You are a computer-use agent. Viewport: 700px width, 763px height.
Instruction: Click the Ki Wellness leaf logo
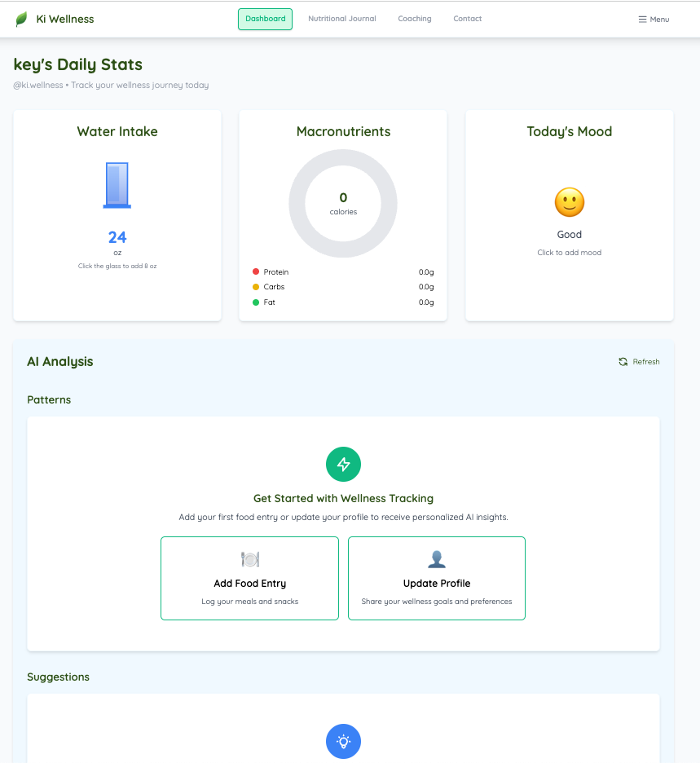(21, 19)
